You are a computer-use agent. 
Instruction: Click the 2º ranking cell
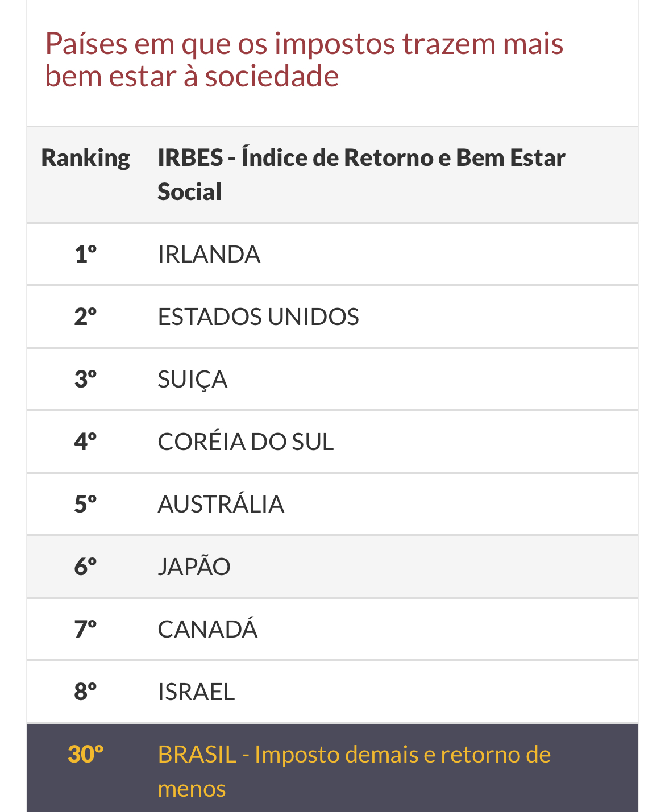[86, 317]
